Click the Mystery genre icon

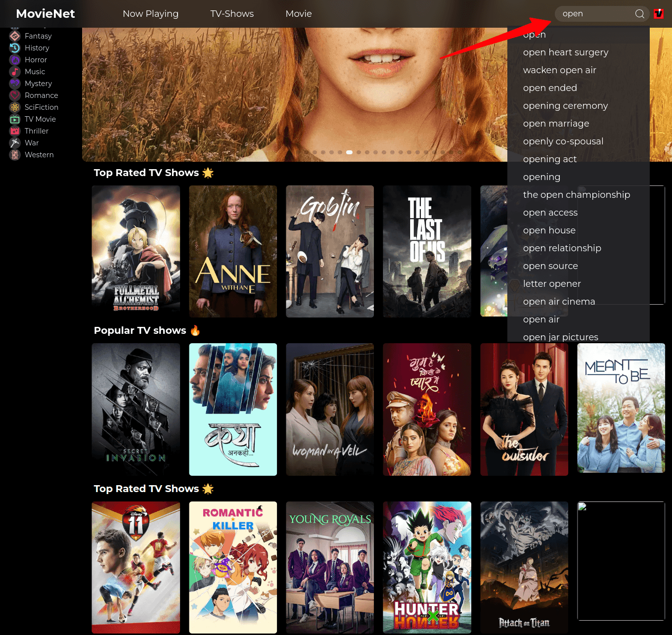coord(15,84)
